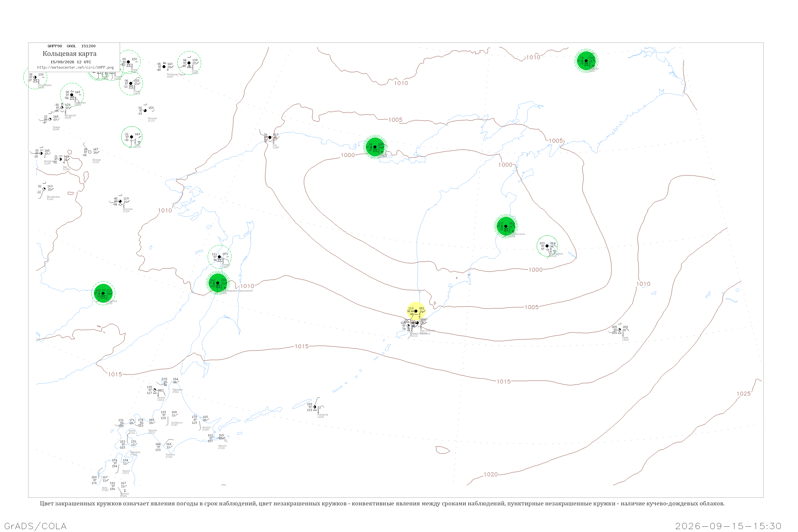Viewport: 798px width, 532px height.
Task: Click the 'Кольцевая карта' map title
Action: click(69, 54)
